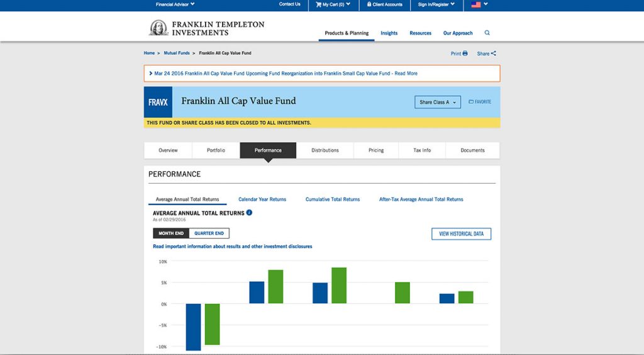The width and height of the screenshot is (644, 355).
Task: Click the Favorite folder icon
Action: (x=471, y=101)
